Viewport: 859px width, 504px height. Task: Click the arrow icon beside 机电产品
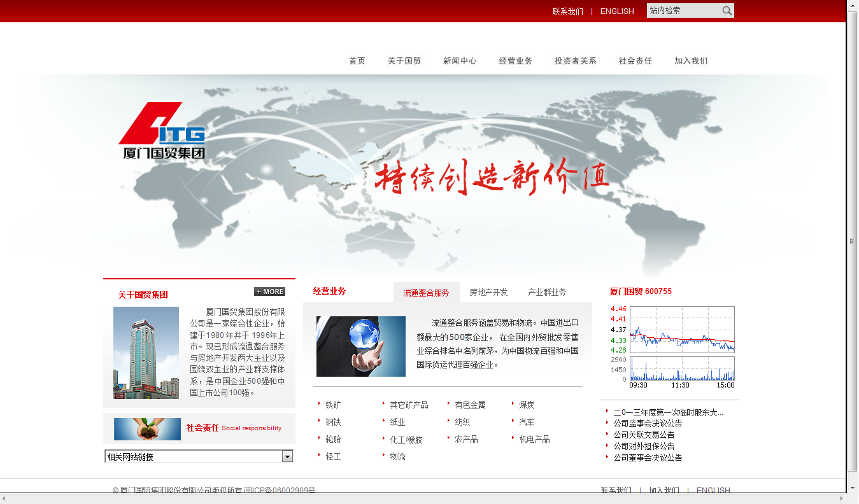(x=513, y=438)
